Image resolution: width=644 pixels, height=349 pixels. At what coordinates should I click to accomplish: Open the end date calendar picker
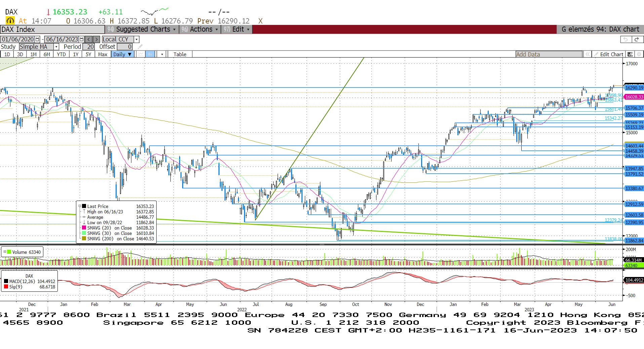[x=82, y=39]
